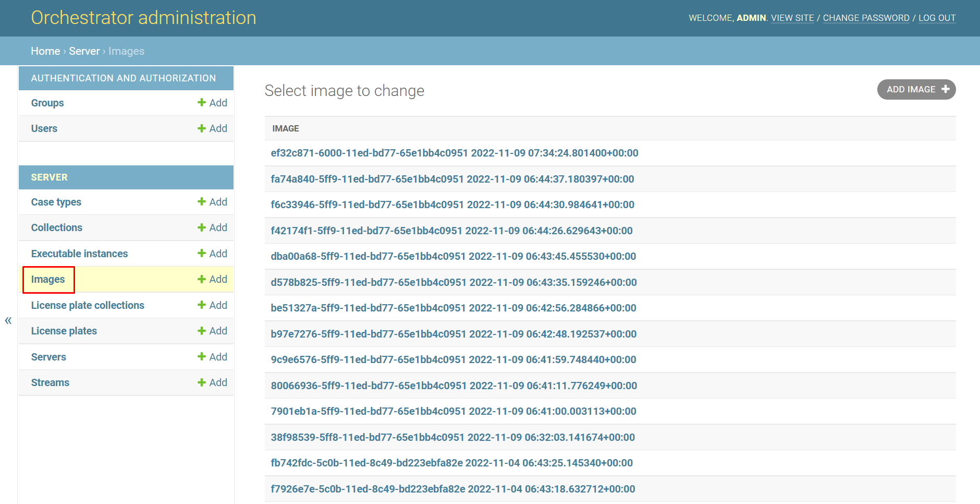
Task: Click the plus icon beside Users
Action: tap(202, 128)
